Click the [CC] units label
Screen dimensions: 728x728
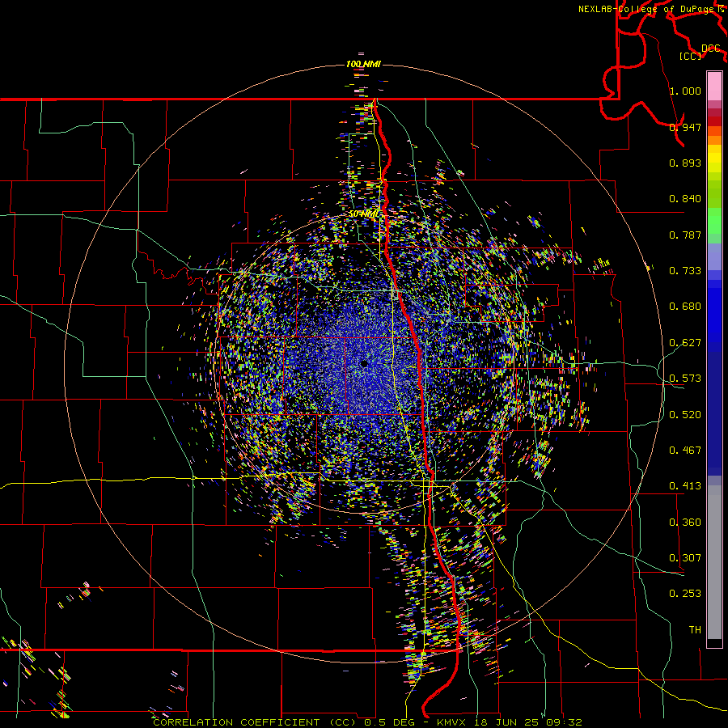point(690,56)
